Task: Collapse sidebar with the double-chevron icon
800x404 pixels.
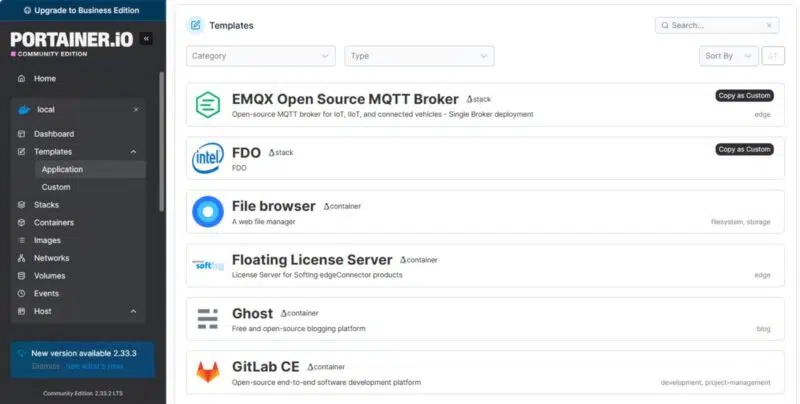Action: pyautogui.click(x=147, y=39)
